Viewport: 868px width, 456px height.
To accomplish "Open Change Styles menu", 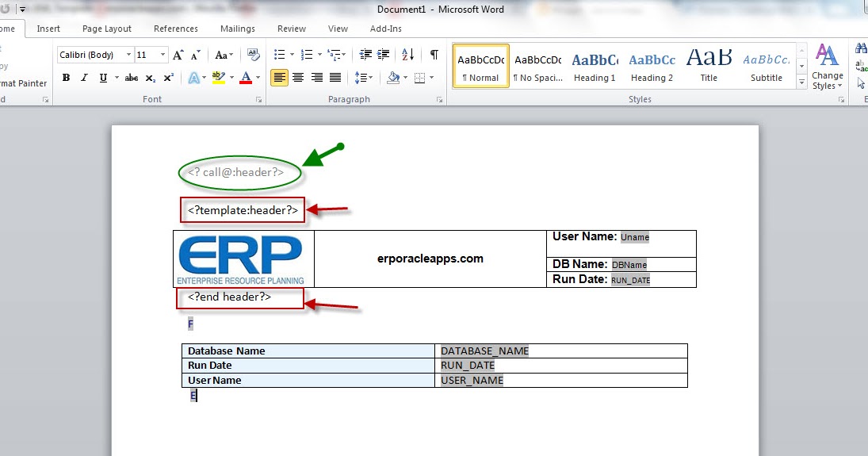I will (827, 67).
